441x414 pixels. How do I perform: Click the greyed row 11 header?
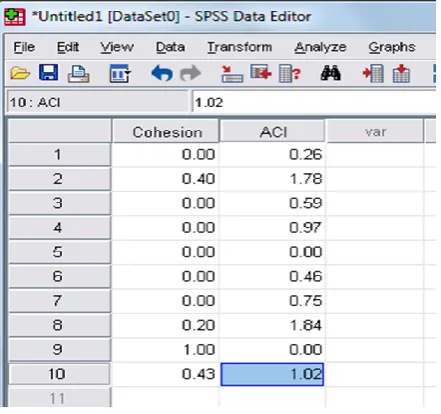click(60, 397)
